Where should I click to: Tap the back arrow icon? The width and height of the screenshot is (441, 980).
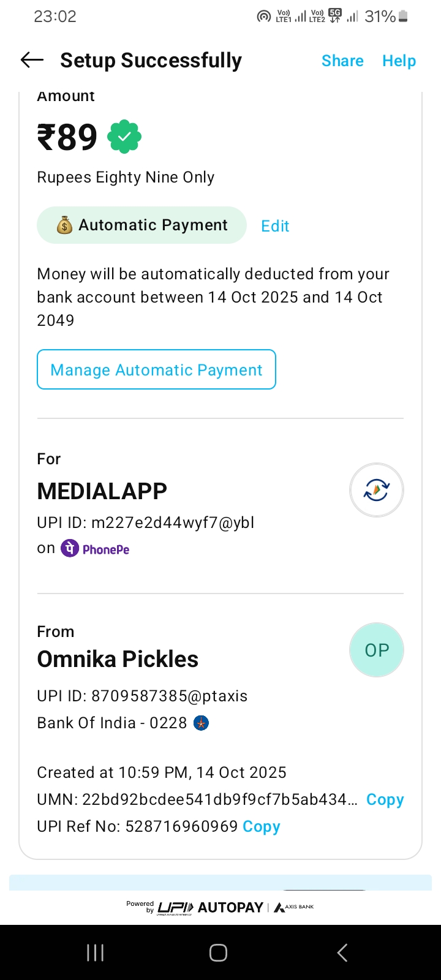(x=32, y=60)
